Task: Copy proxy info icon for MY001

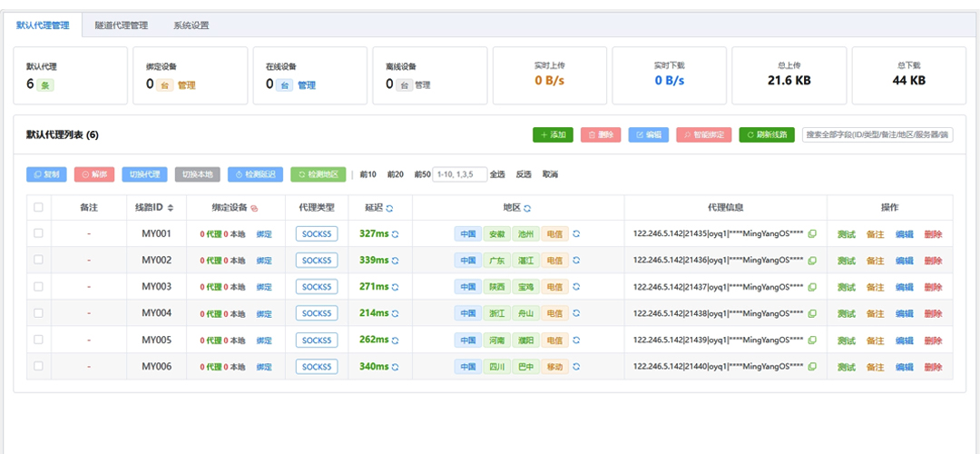Action: 812,234
